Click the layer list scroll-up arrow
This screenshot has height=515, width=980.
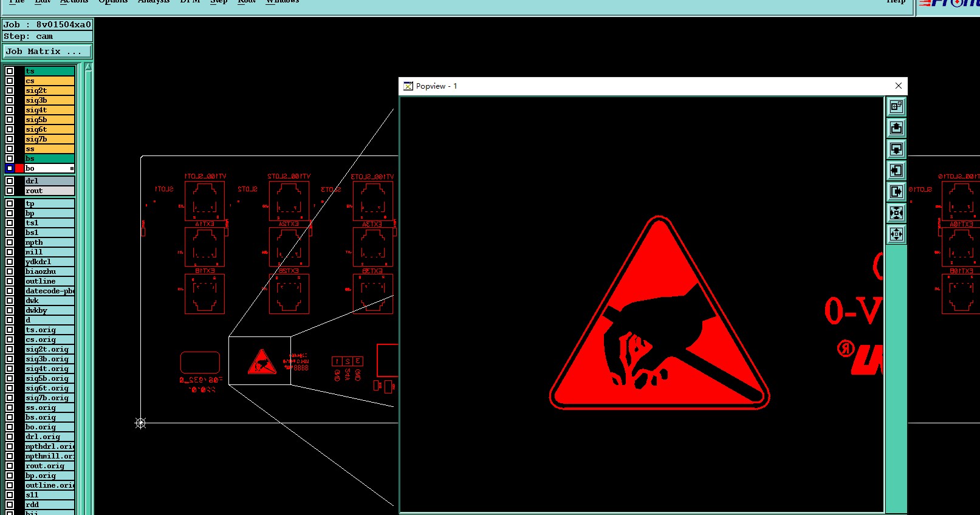(x=88, y=67)
